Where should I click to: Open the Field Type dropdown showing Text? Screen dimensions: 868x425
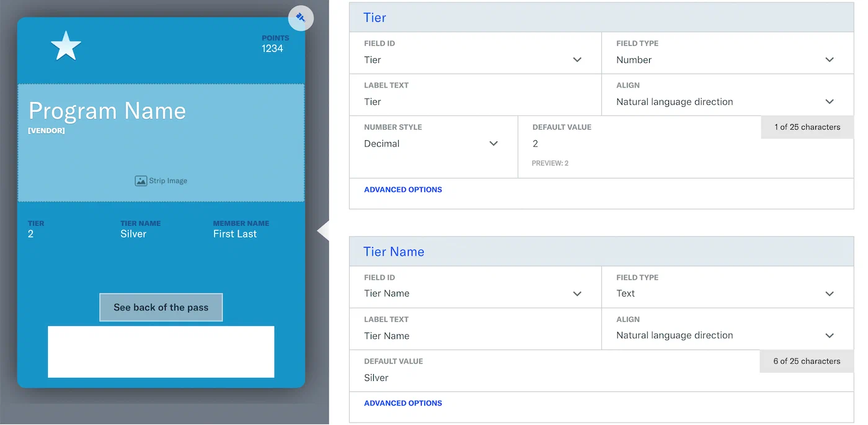tap(829, 293)
